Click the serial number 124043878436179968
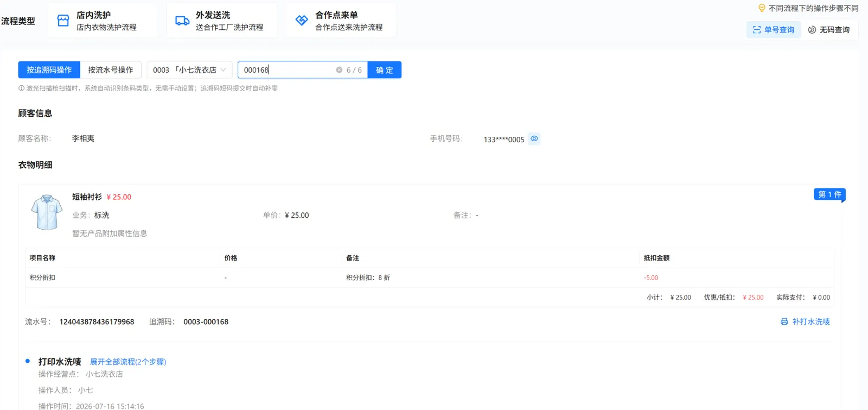Image resolution: width=868 pixels, height=410 pixels. (x=97, y=322)
